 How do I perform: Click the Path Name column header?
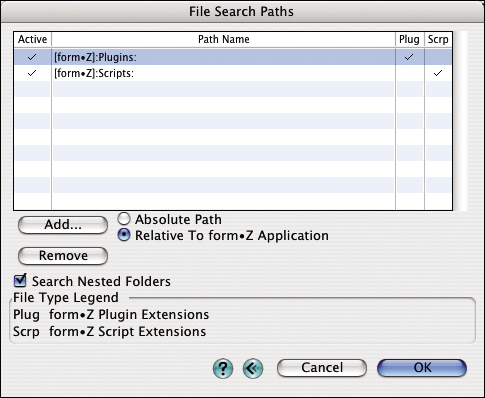pyautogui.click(x=223, y=40)
